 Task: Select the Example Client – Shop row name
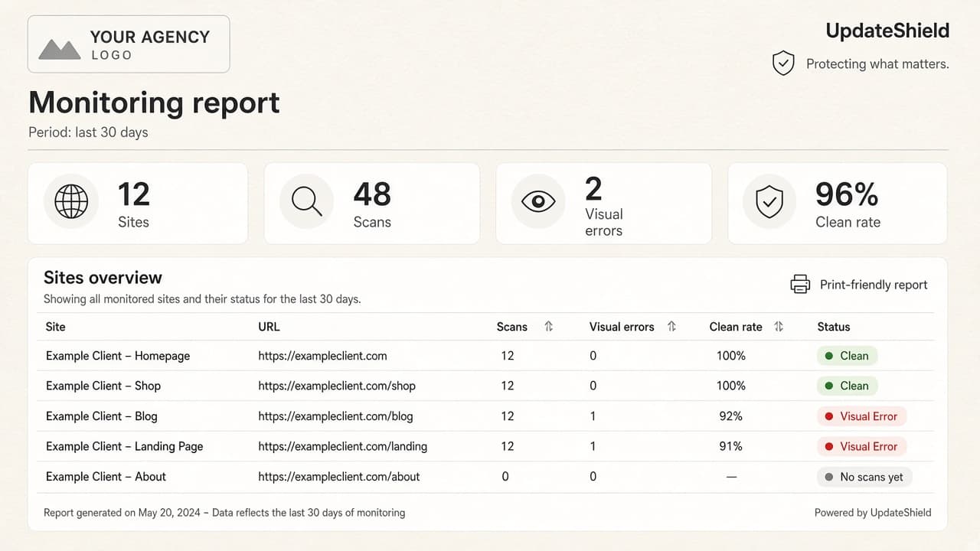103,386
